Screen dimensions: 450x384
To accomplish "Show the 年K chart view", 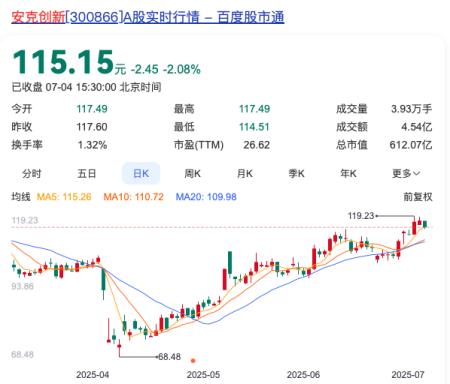I will pyautogui.click(x=348, y=174).
